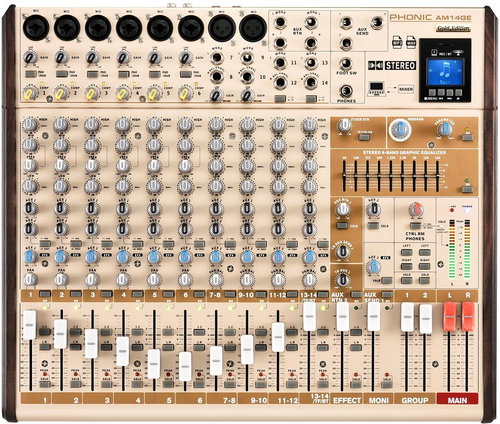This screenshot has height=424, width=500.
Task: Select the 13-14 channel fader
Action: [x=309, y=316]
